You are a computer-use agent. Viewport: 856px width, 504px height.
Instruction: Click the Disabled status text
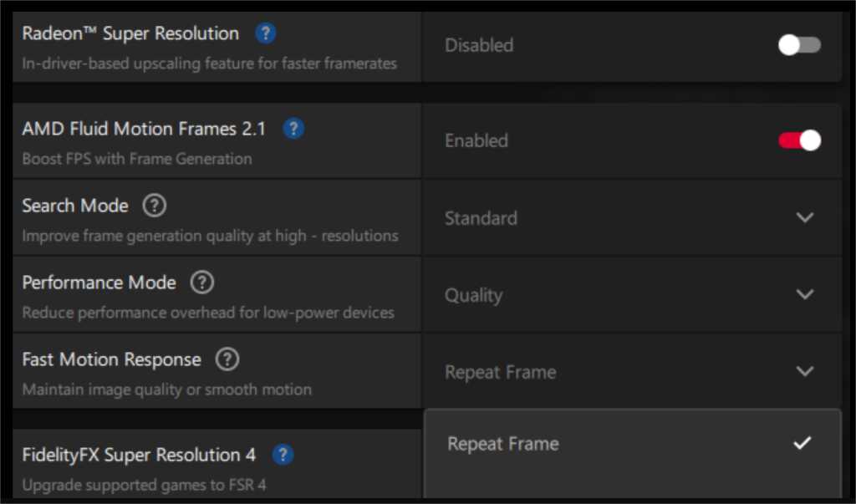click(479, 45)
